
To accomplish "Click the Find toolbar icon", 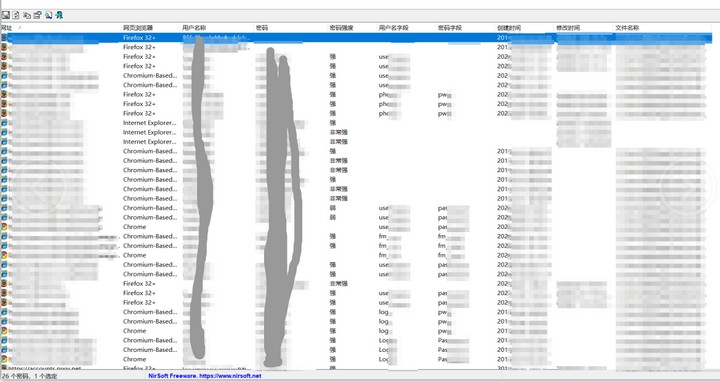I will (48, 15).
